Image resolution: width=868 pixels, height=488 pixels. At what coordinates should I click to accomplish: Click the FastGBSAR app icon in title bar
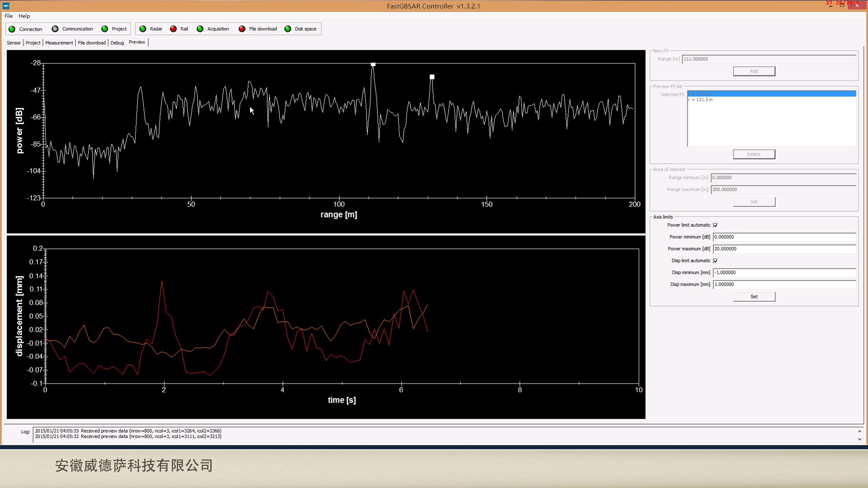[x=6, y=6]
